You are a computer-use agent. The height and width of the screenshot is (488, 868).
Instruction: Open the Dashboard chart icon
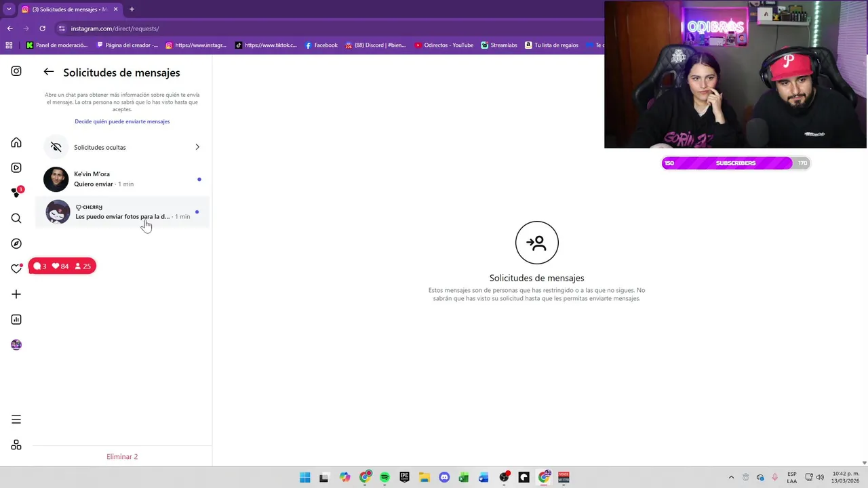[x=16, y=319]
